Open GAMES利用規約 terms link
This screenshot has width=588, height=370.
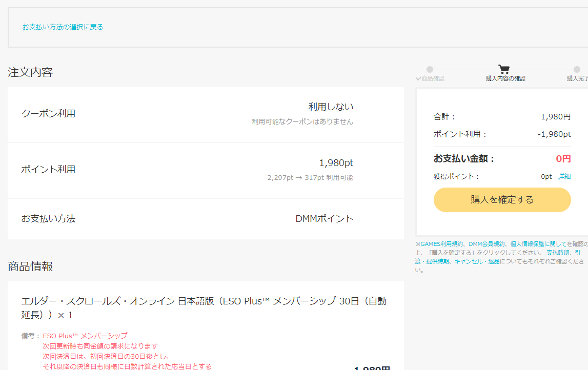coord(442,244)
